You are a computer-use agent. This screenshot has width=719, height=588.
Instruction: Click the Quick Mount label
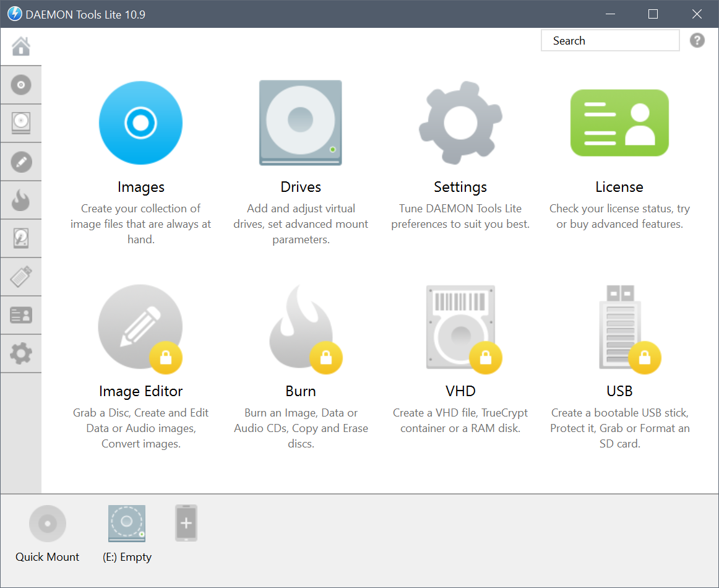click(x=47, y=557)
